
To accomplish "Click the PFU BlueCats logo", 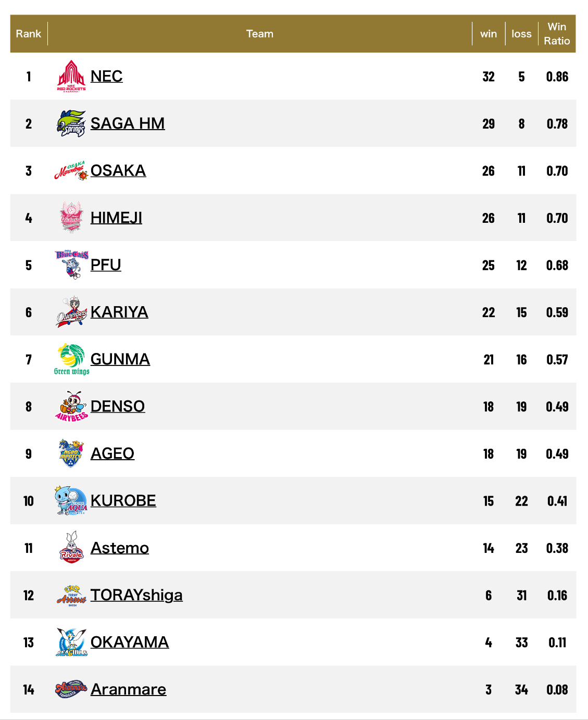I will click(71, 264).
